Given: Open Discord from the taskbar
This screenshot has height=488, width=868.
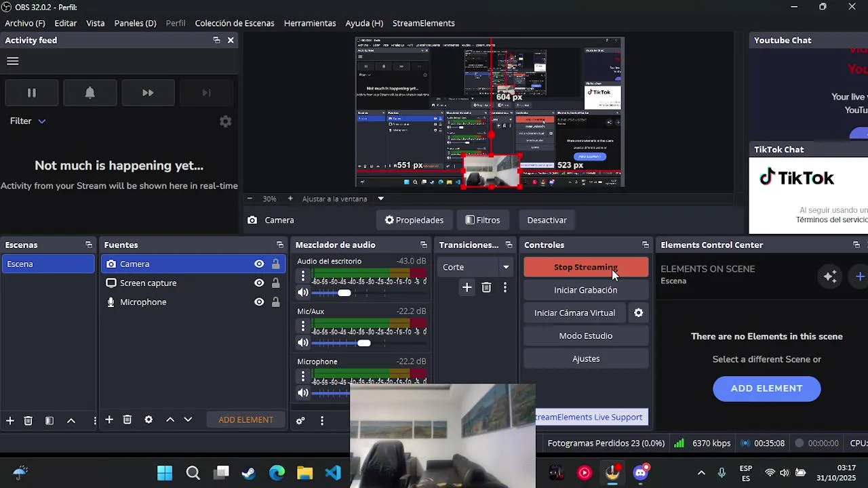Looking at the screenshot, I should click(641, 472).
